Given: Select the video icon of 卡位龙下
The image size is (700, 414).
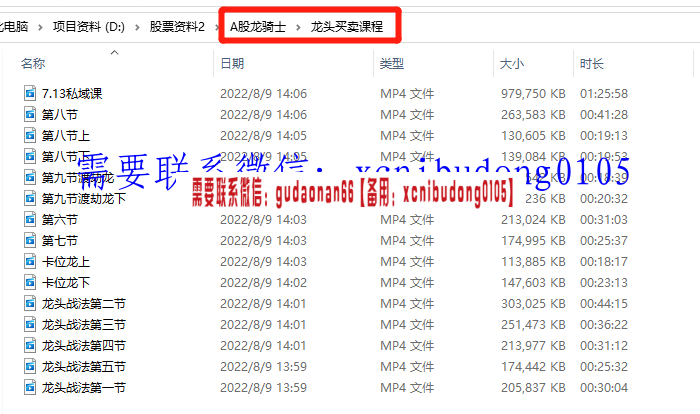Looking at the screenshot, I should 30,282.
